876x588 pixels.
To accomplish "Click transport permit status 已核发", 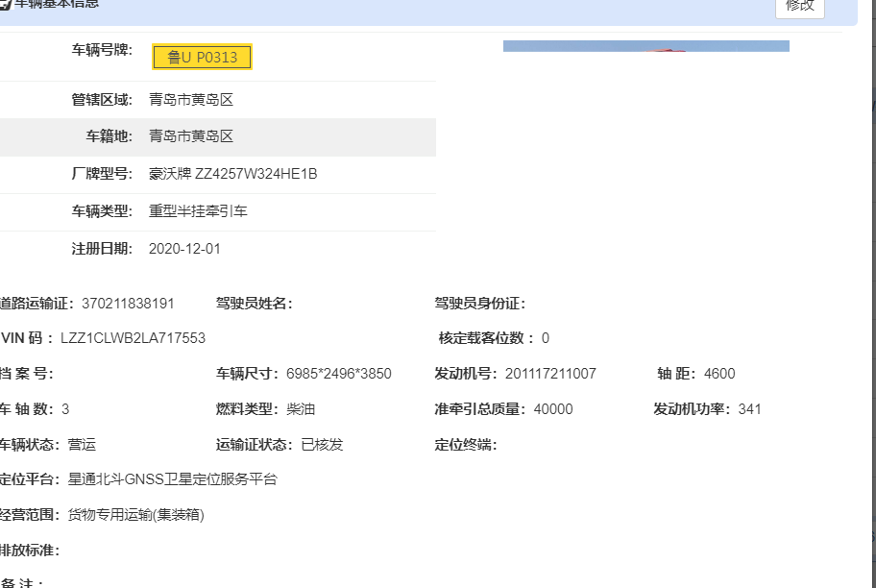I will point(322,445).
